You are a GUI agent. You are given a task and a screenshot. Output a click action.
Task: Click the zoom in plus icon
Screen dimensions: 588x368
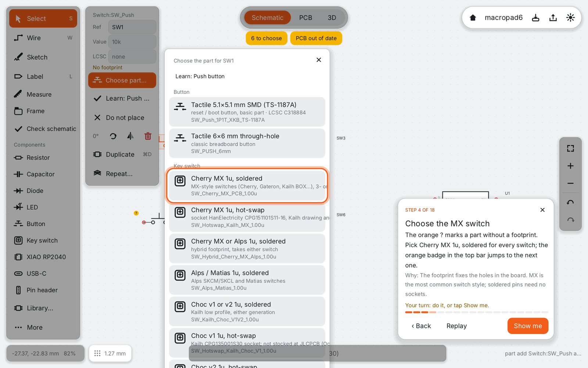click(x=570, y=166)
